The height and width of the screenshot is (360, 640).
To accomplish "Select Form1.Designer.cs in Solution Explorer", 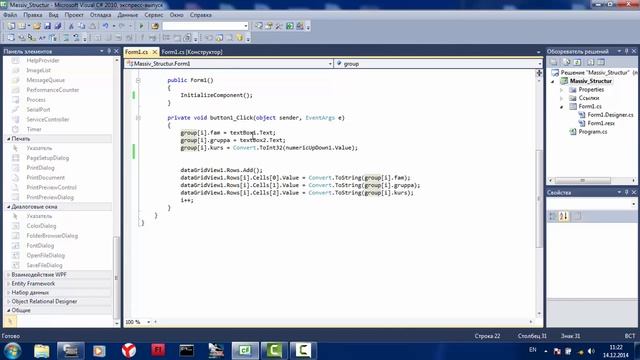I will point(610,115).
